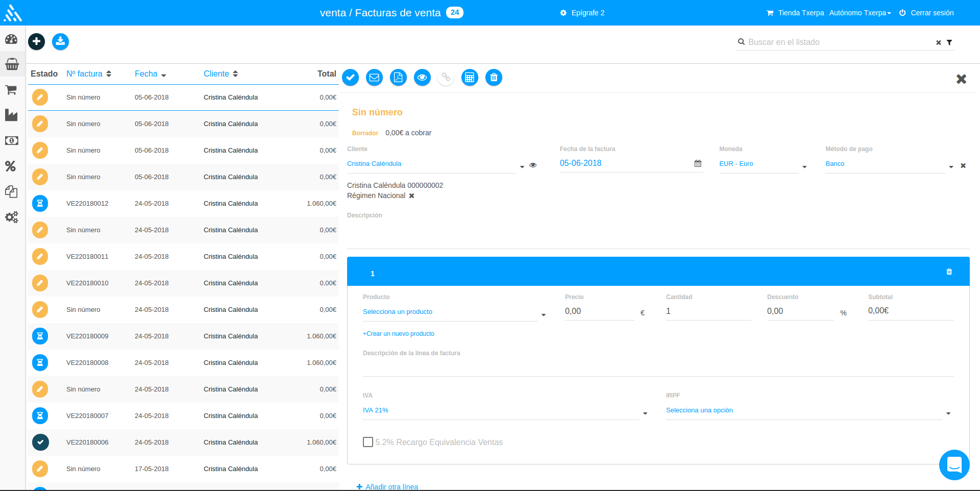Click the Buscar en el listado search field
980x491 pixels.
click(840, 42)
